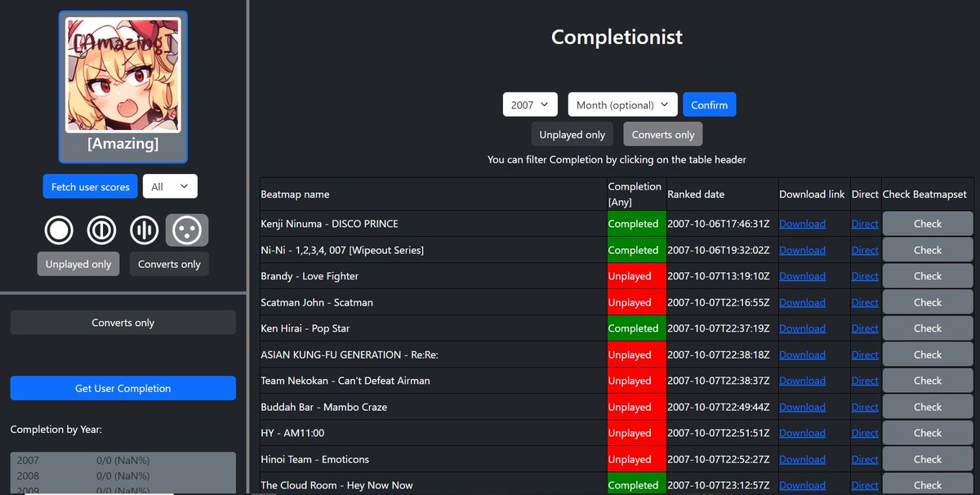The image size is (980, 495).
Task: Open Direct link for DISCO PRINCE
Action: click(865, 224)
